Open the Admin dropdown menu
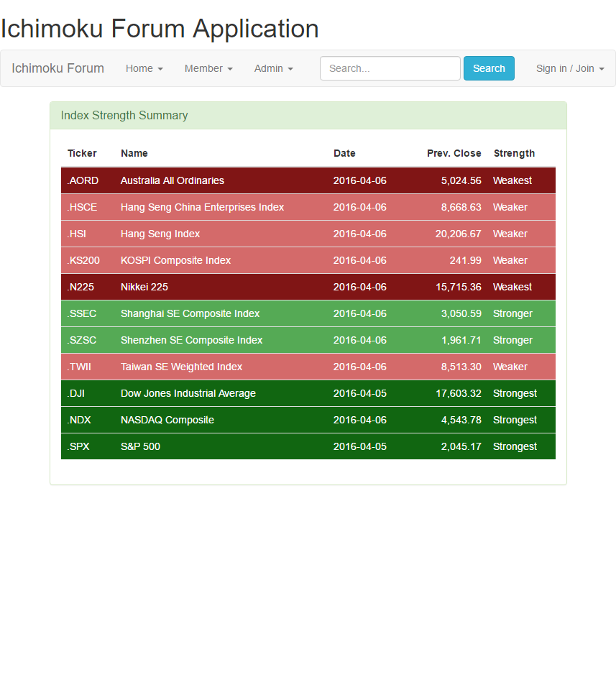This screenshot has width=616, height=680. click(273, 68)
